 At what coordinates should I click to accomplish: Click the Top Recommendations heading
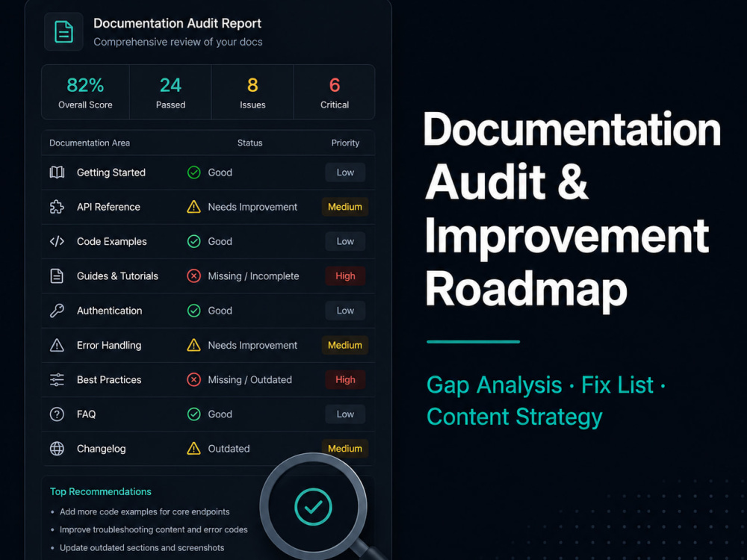point(101,491)
